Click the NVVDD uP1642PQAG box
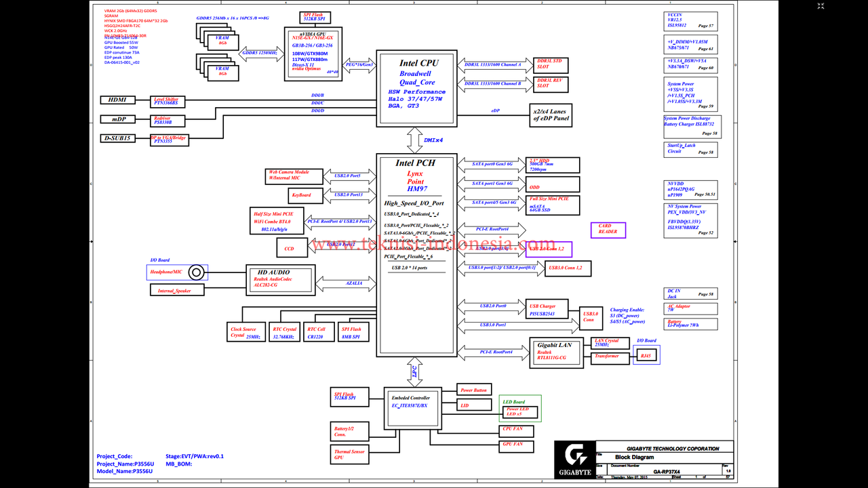 [x=690, y=190]
